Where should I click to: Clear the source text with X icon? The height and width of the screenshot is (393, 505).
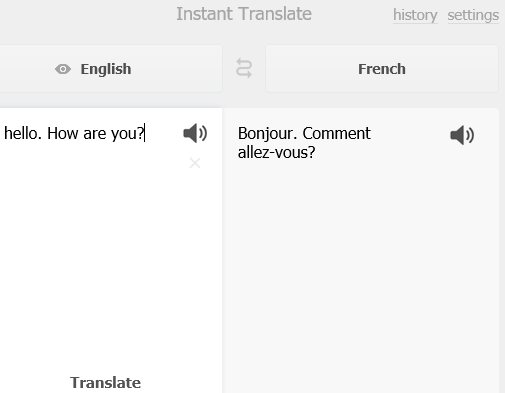[195, 163]
